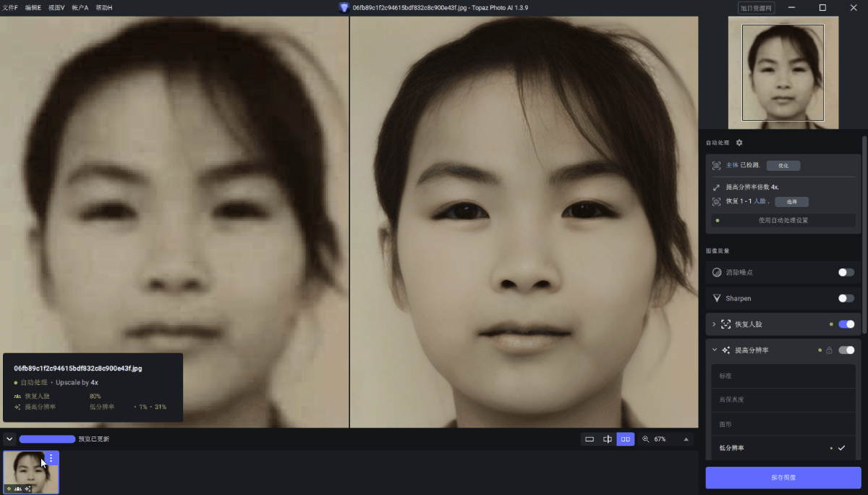Click the preview progress bar
Screen dimensions: 868x495
tap(47, 439)
